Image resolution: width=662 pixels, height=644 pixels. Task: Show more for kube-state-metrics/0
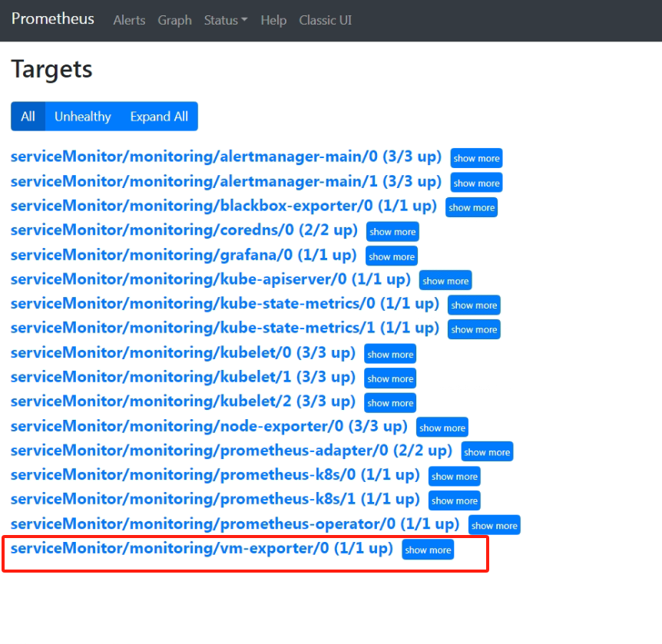click(x=474, y=305)
